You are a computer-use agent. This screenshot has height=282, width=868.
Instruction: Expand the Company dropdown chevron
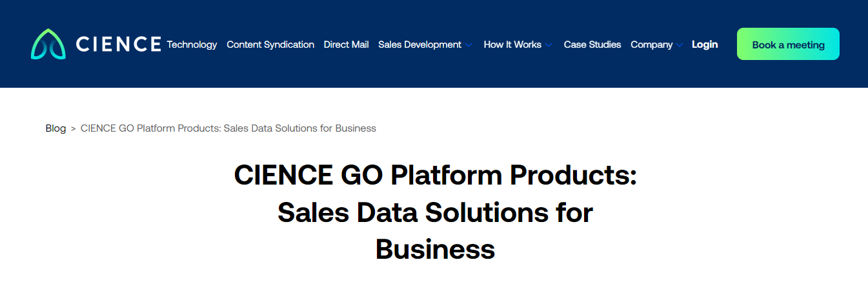click(x=679, y=45)
